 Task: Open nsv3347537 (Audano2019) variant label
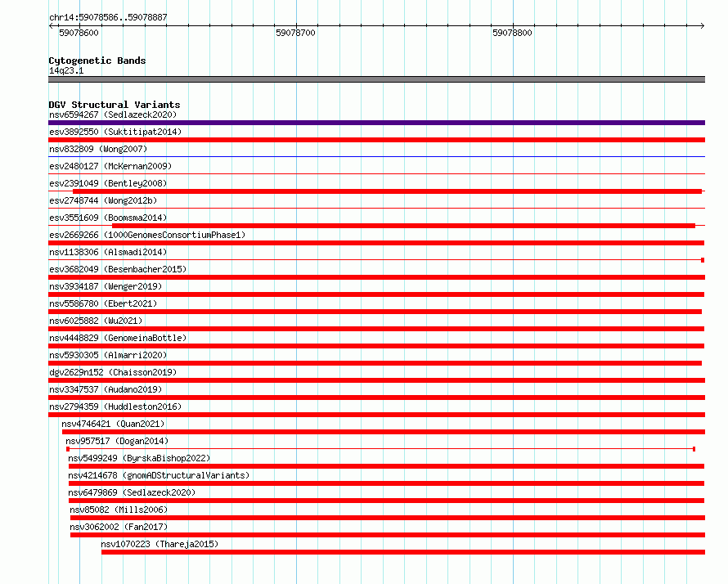[106, 389]
